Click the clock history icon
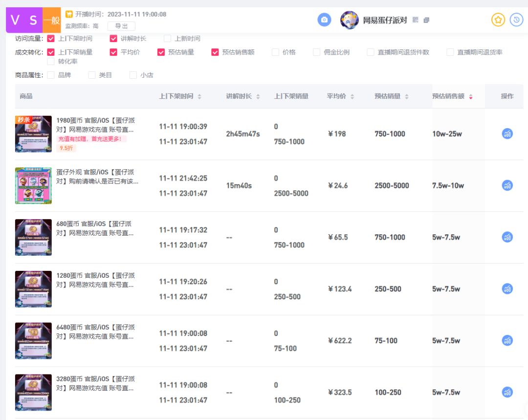This screenshot has height=420, width=528. [516, 20]
